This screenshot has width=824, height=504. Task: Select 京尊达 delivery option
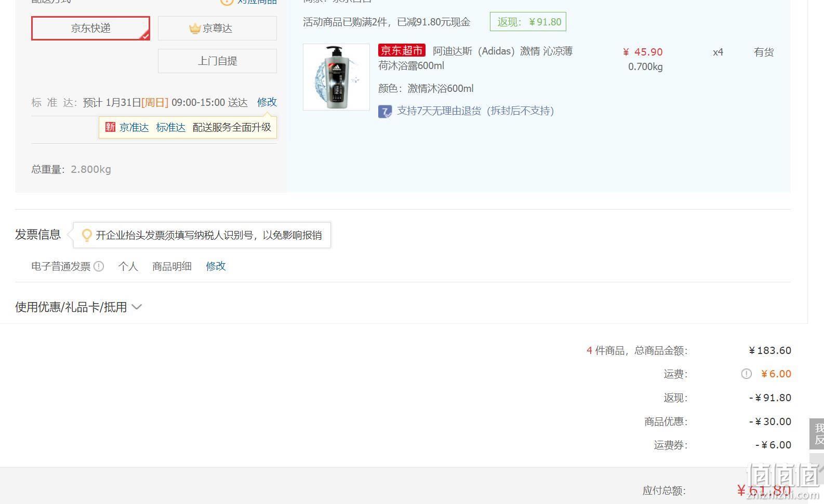[x=217, y=28]
